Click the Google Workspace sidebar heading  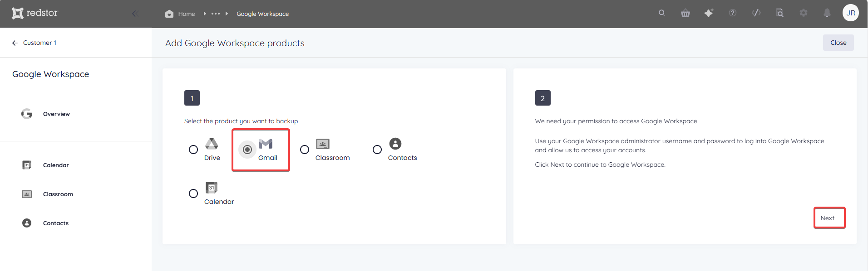pos(51,74)
